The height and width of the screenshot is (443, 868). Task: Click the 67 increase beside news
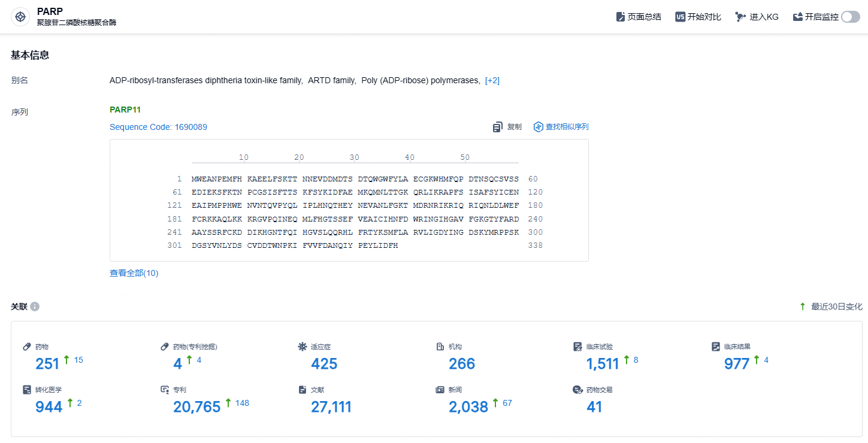[507, 403]
